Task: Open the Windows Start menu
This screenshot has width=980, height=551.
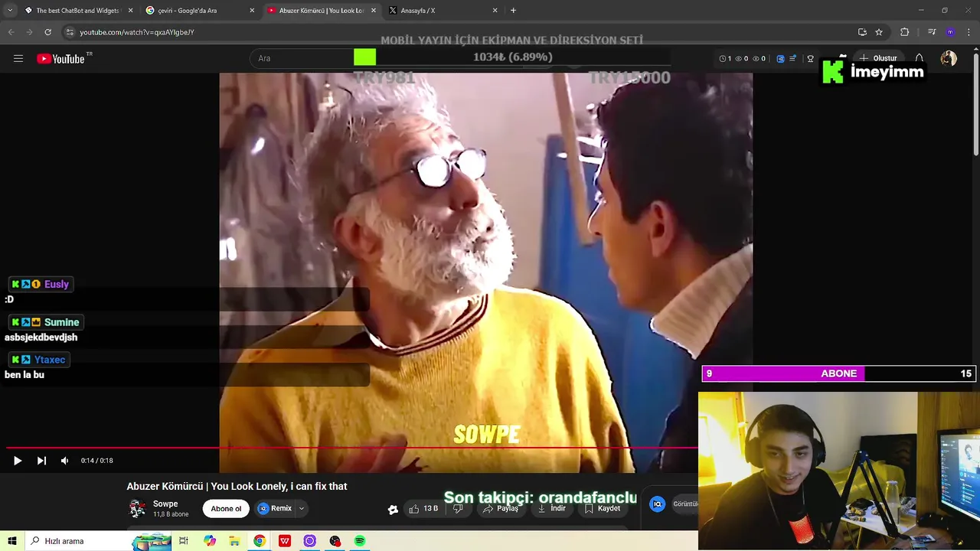Action: pyautogui.click(x=12, y=541)
